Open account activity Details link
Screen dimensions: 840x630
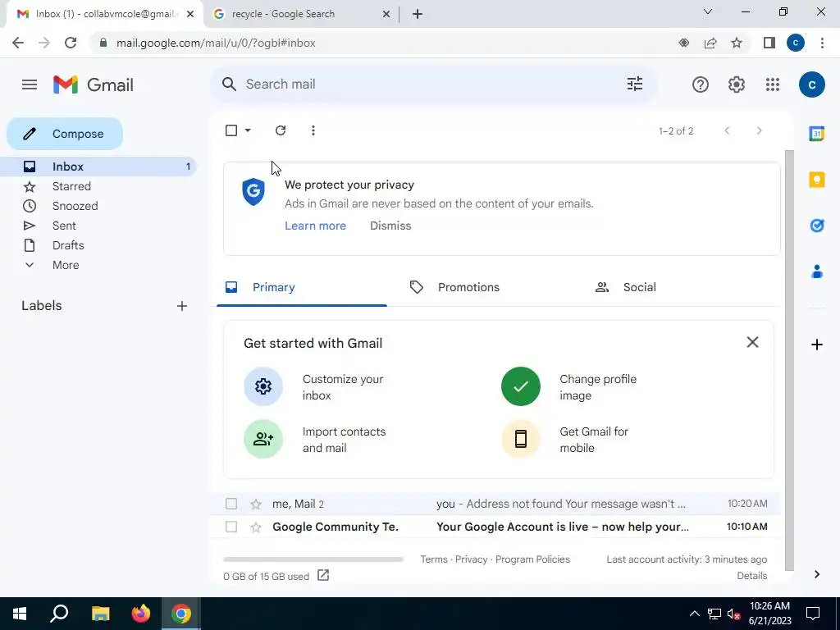pyautogui.click(x=752, y=576)
